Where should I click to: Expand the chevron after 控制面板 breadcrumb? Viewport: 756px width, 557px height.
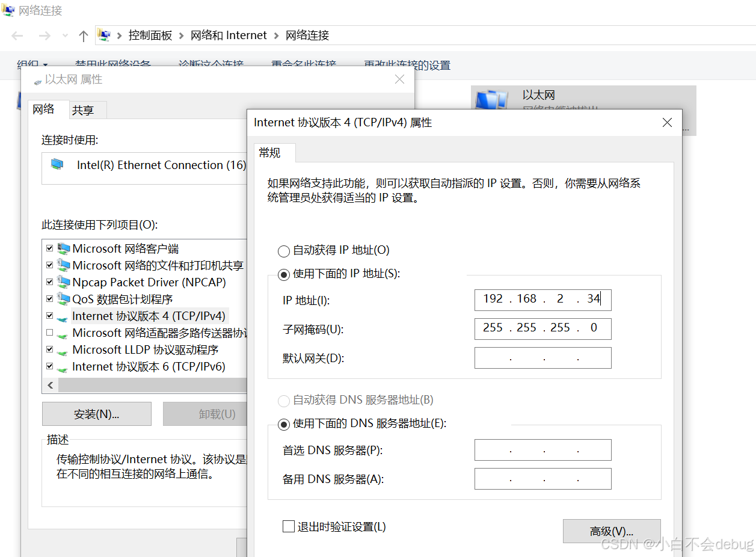(x=181, y=35)
